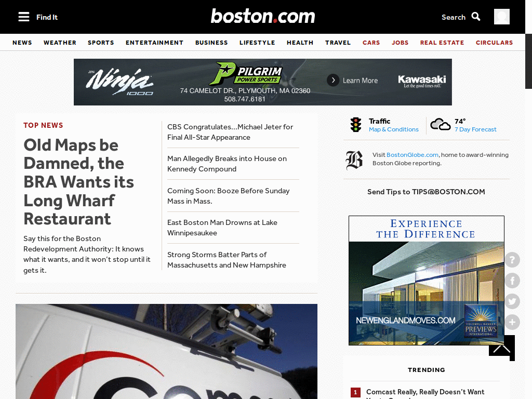Open the hamburger Find It menu icon

click(24, 17)
